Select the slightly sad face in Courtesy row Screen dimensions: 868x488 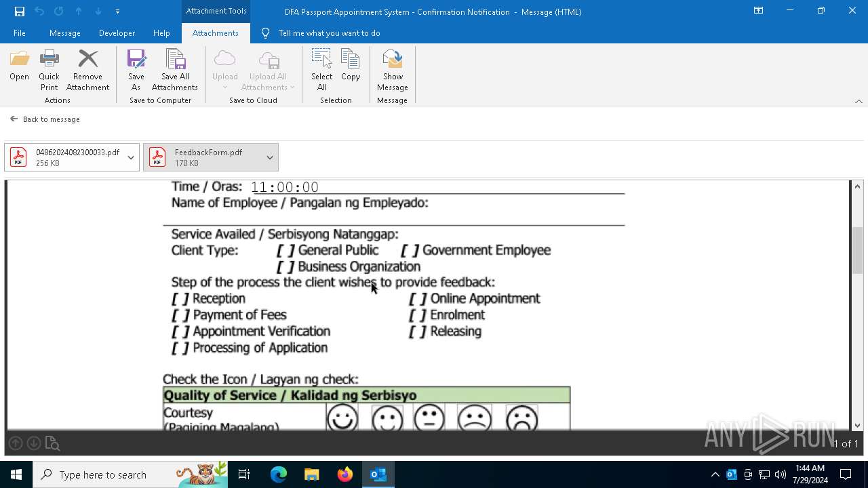pos(475,418)
